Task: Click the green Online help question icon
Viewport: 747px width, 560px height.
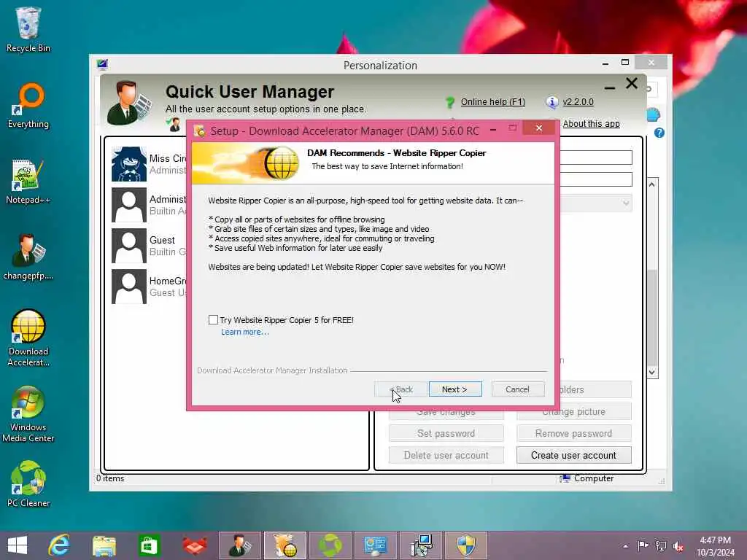Action: click(x=449, y=102)
